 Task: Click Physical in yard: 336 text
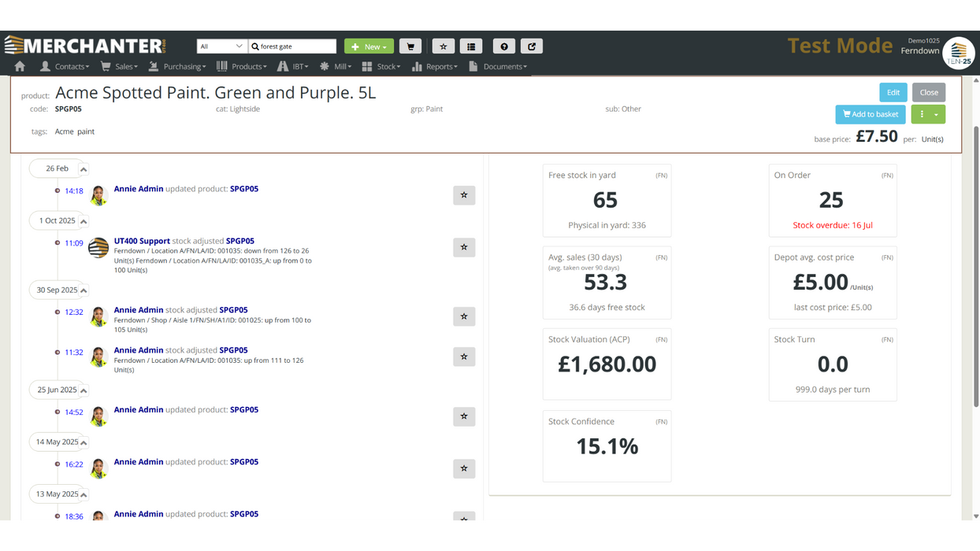607,225
